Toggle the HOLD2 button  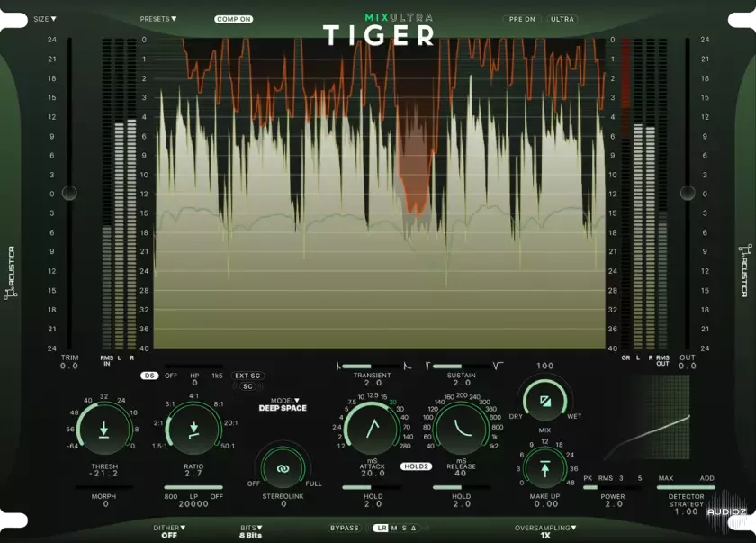[416, 466]
